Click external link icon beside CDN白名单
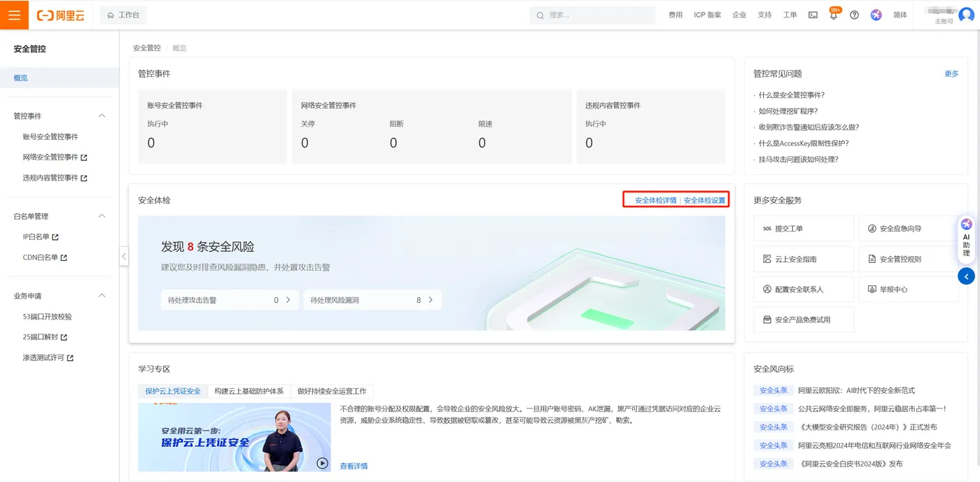 [x=64, y=258]
